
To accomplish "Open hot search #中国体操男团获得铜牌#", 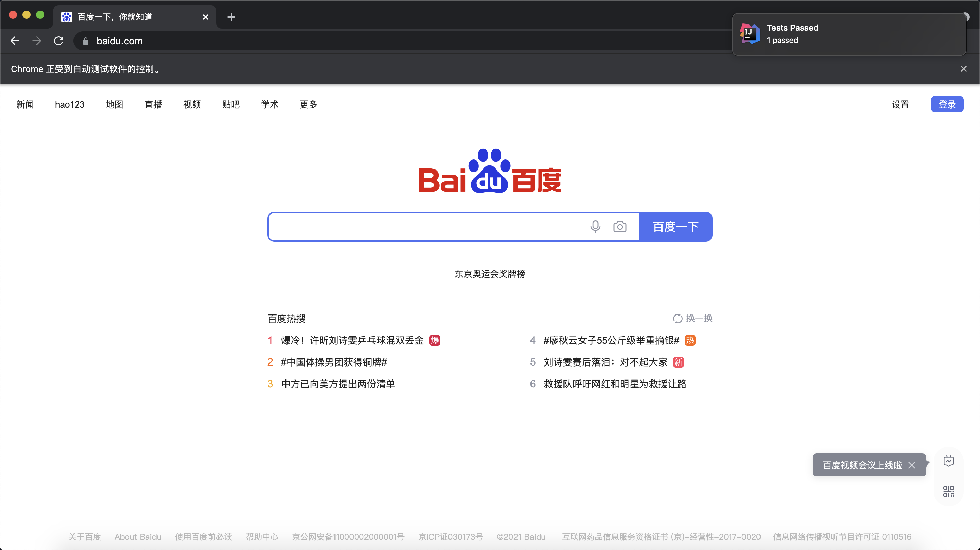I will (x=334, y=362).
